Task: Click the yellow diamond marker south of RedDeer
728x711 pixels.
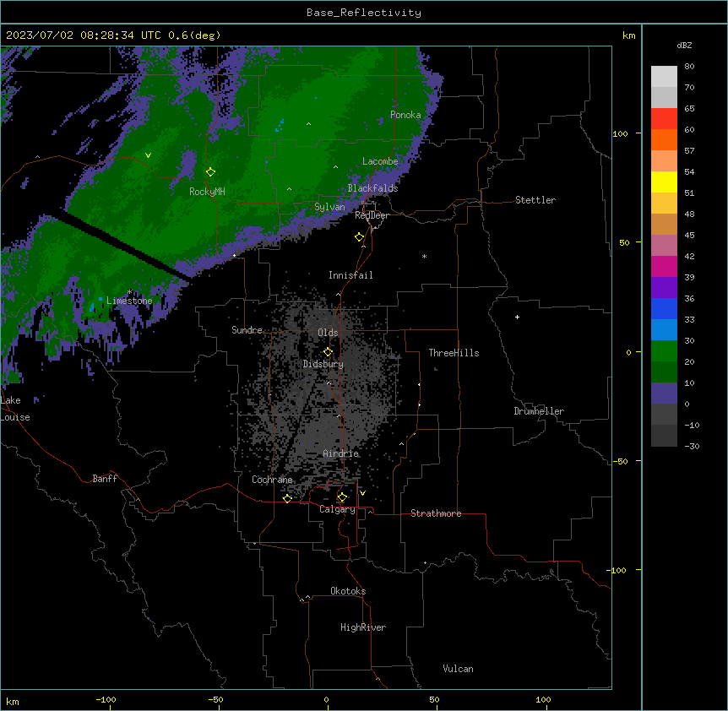Action: point(360,237)
